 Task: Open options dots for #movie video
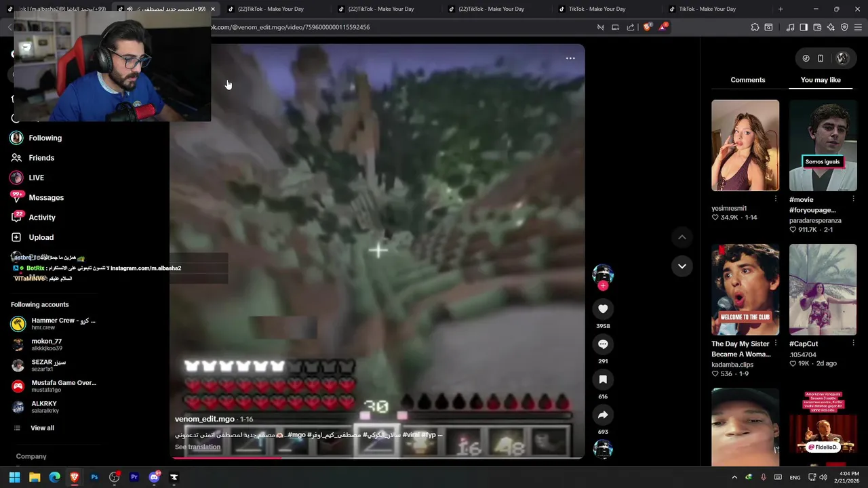854,200
